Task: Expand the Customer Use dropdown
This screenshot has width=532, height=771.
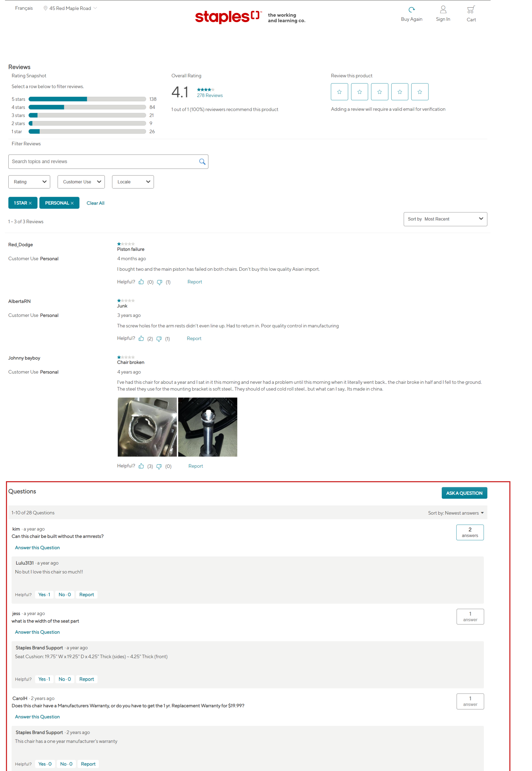Action: point(81,182)
